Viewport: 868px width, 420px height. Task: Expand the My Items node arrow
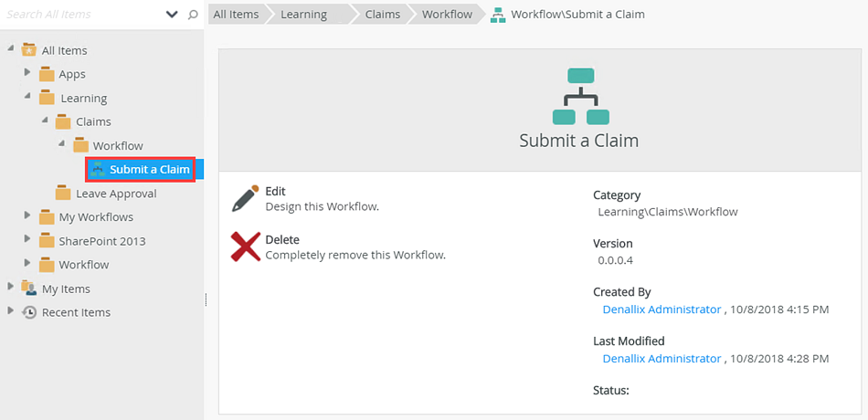point(10,286)
